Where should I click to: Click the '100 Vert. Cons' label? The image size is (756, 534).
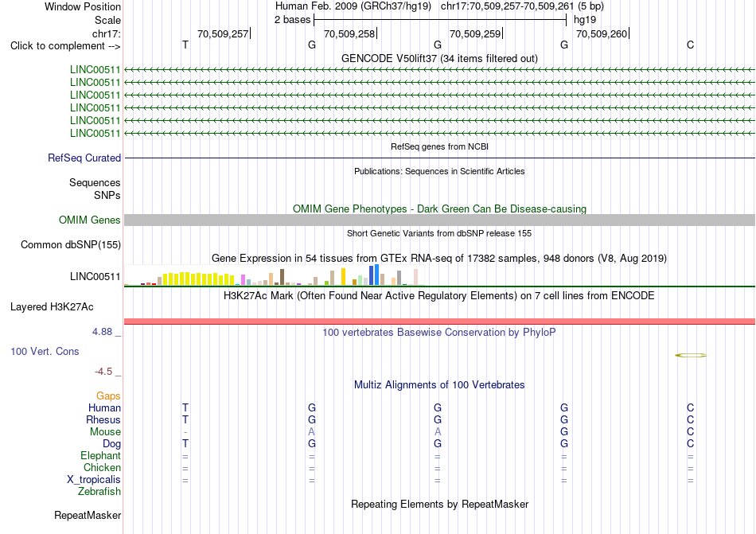click(45, 351)
